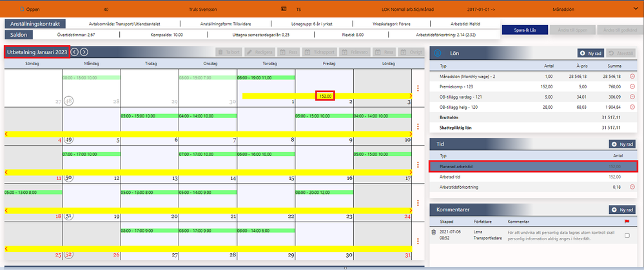Toggle the flag checkbox on Lena's comment
Viewport: 644px width, 270px height.
click(x=627, y=236)
